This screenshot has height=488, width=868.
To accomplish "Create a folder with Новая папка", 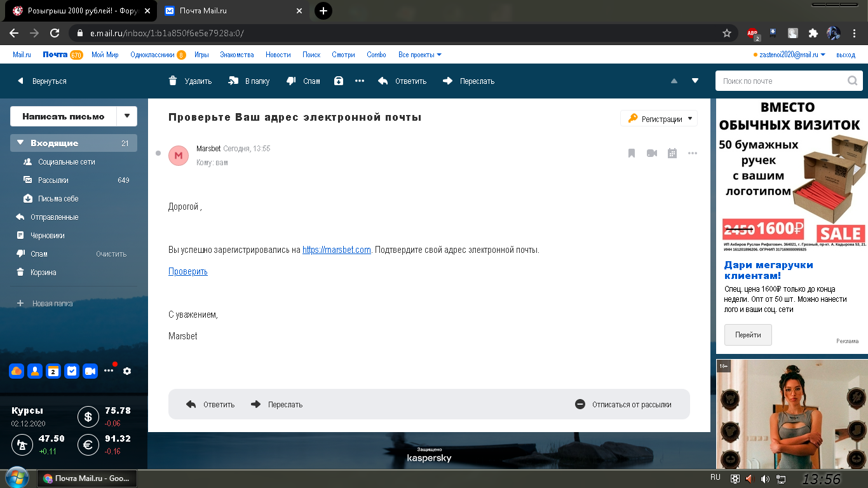I will (44, 303).
